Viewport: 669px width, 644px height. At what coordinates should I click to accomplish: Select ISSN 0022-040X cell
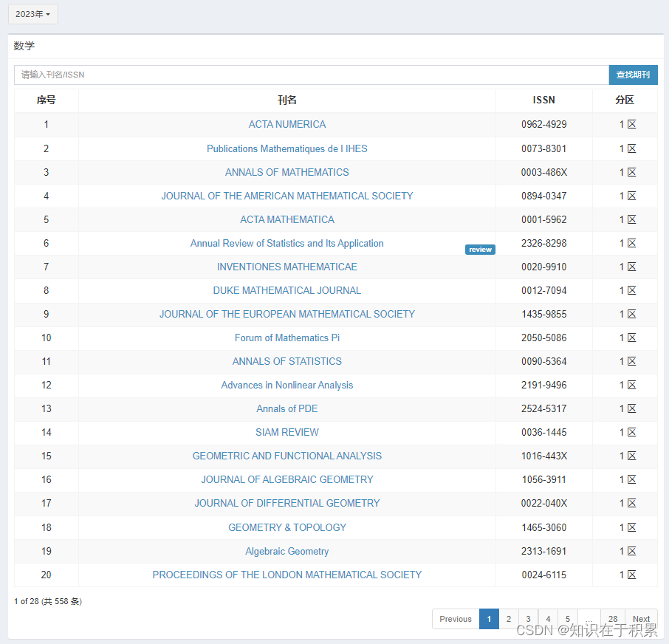coord(544,503)
